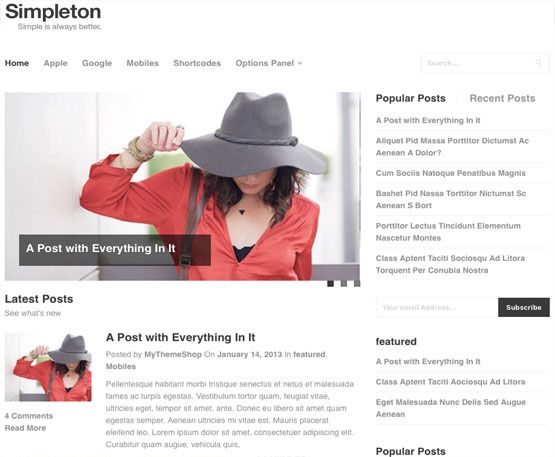This screenshot has width=555, height=457.
Task: Open the Home menu item
Action: click(17, 63)
